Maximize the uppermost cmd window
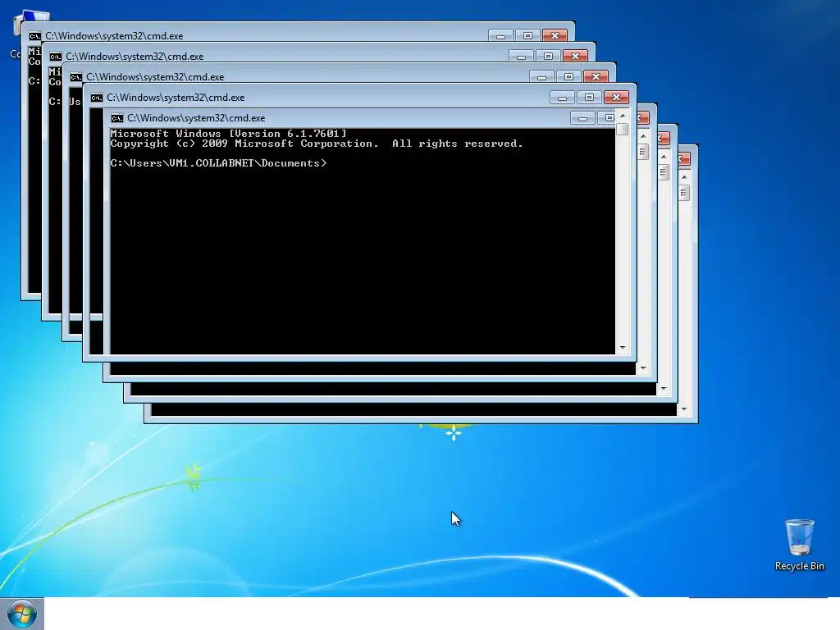This screenshot has width=840, height=630. coord(527,35)
